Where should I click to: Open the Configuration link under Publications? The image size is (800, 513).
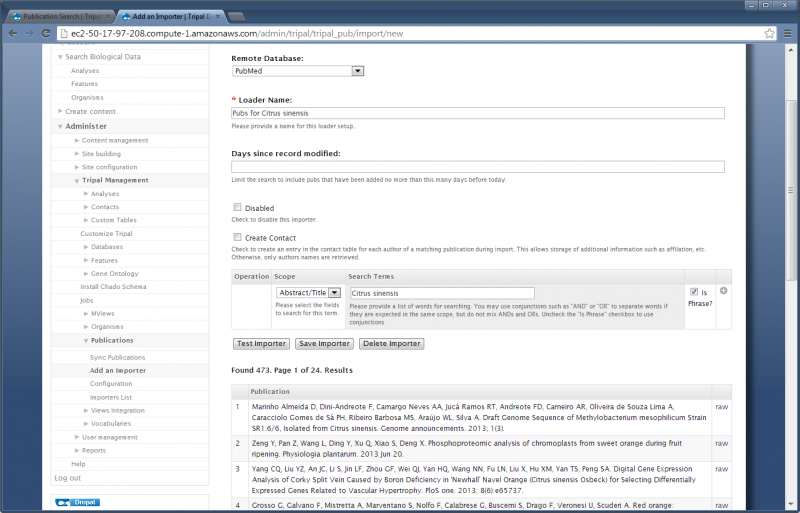pyautogui.click(x=111, y=383)
